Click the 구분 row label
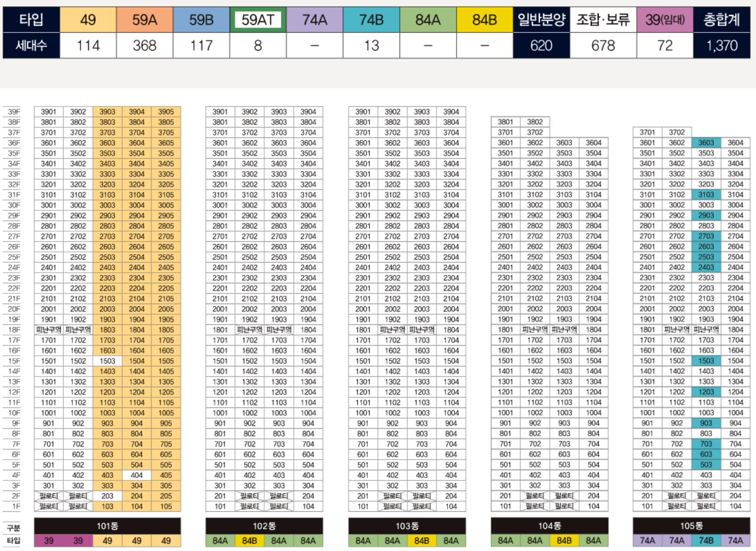The image size is (756, 551). click(14, 528)
